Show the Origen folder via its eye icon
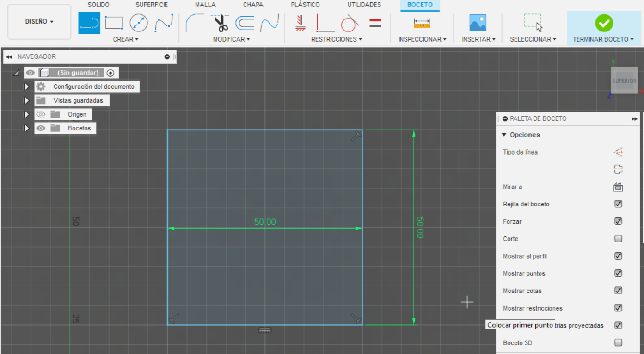Viewport: 644px width, 354px height. click(x=41, y=114)
